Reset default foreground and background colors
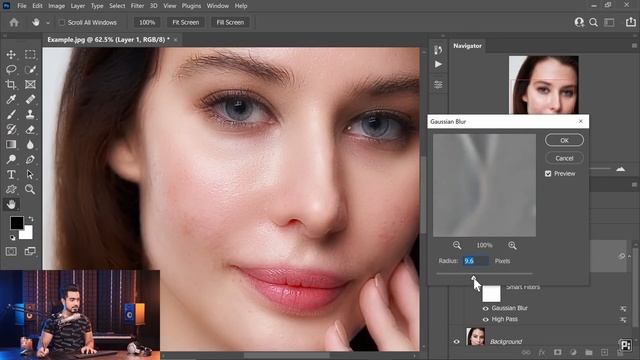 click(12, 238)
